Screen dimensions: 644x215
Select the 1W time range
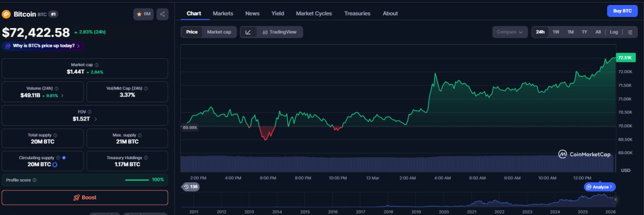click(x=556, y=32)
